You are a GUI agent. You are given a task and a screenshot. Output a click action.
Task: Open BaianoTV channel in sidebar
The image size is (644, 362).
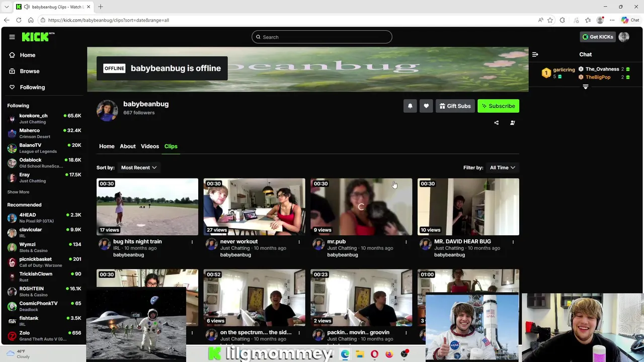click(x=44, y=148)
